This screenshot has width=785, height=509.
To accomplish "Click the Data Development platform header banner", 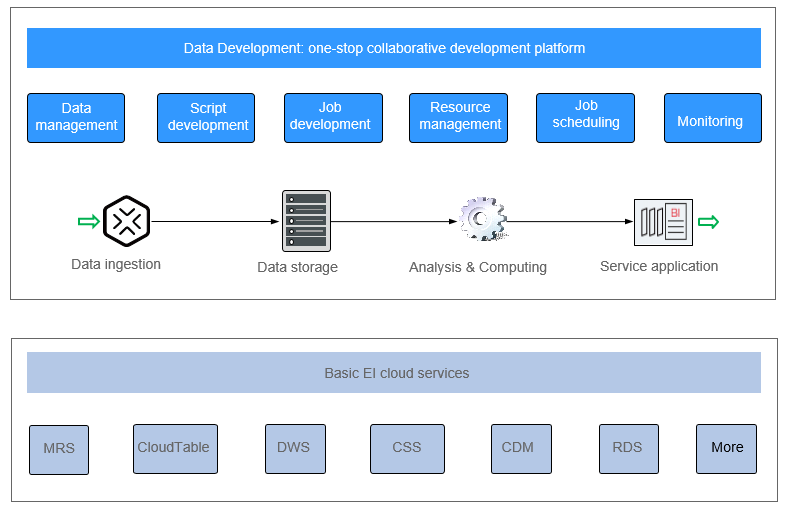I will click(393, 48).
